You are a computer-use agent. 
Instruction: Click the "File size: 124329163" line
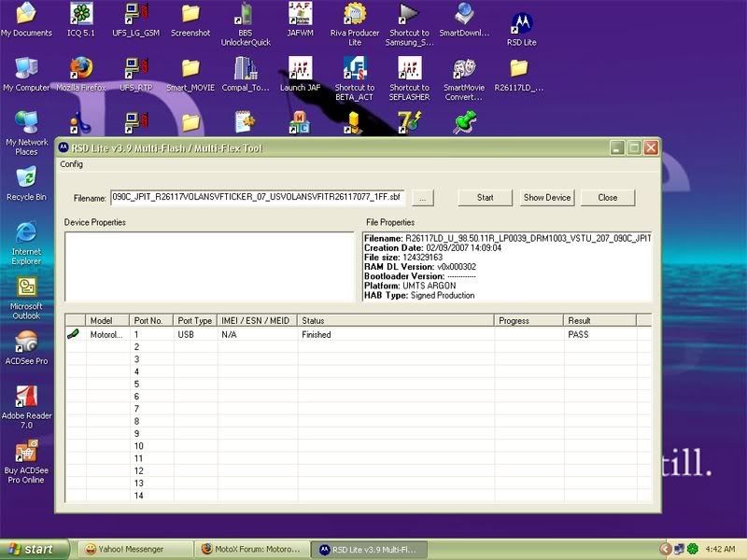tap(403, 258)
